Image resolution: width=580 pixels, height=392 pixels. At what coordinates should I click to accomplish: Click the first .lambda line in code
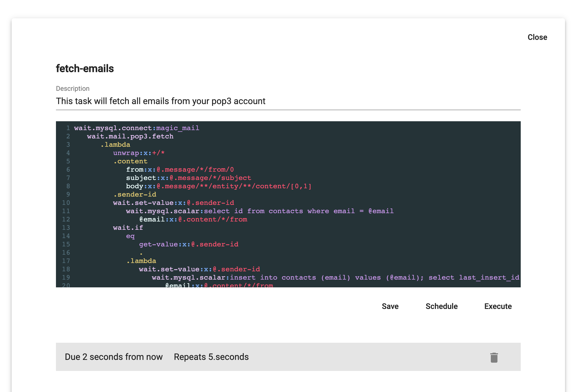[x=115, y=145]
